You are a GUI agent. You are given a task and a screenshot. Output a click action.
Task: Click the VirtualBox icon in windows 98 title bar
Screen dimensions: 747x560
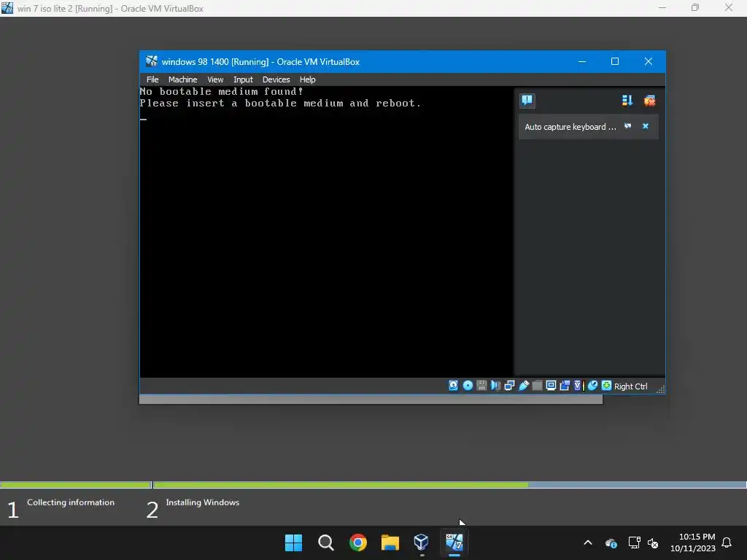152,61
